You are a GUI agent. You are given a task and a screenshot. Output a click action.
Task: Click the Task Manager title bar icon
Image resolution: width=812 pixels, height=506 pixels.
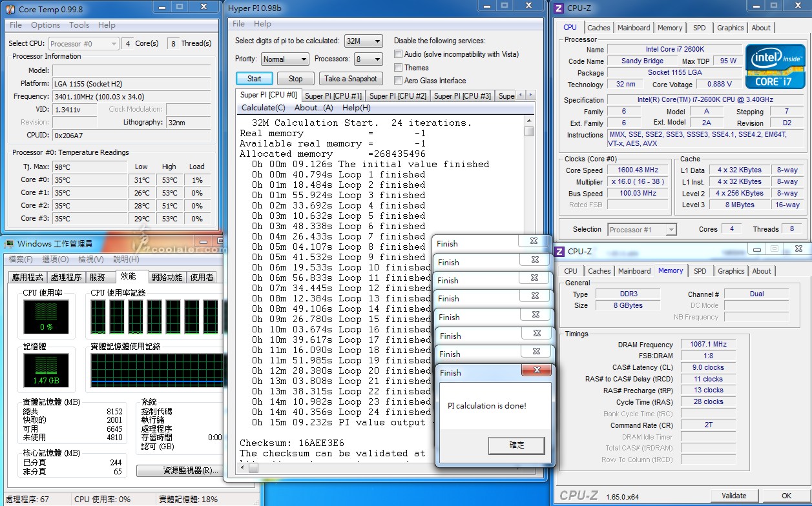coord(9,243)
